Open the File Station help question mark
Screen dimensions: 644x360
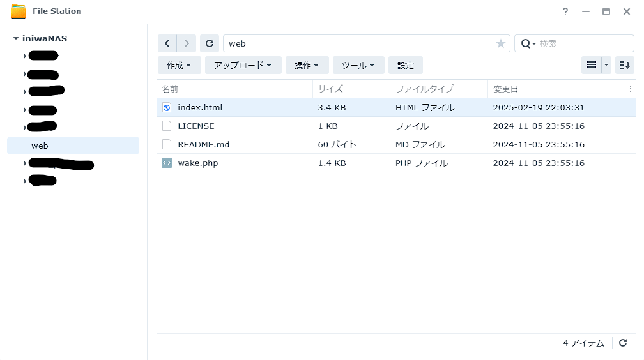pyautogui.click(x=565, y=11)
